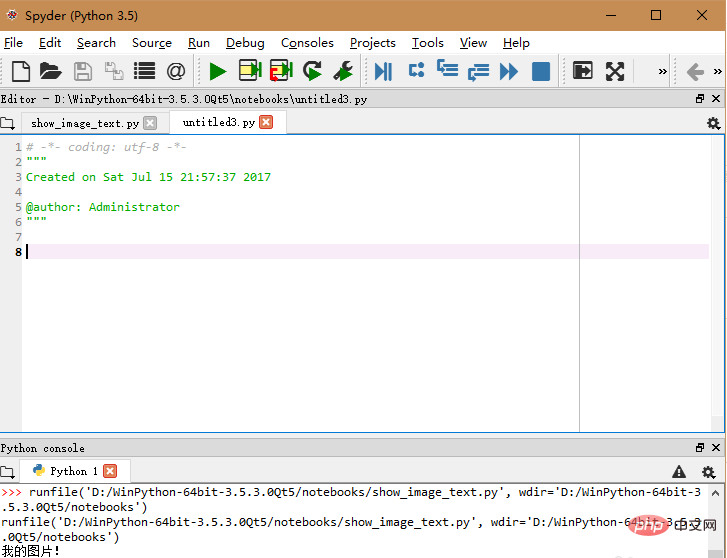
Task: Browse console tabs folder icon
Action: [7, 472]
